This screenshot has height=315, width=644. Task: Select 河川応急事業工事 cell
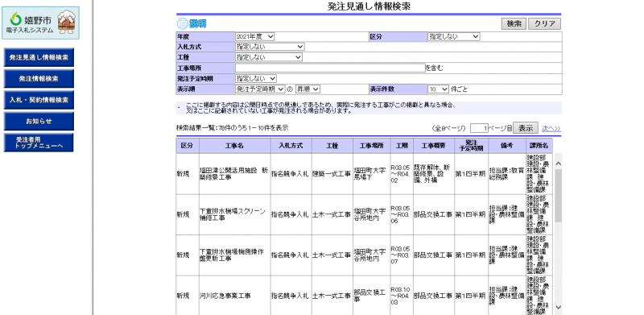click(x=234, y=296)
